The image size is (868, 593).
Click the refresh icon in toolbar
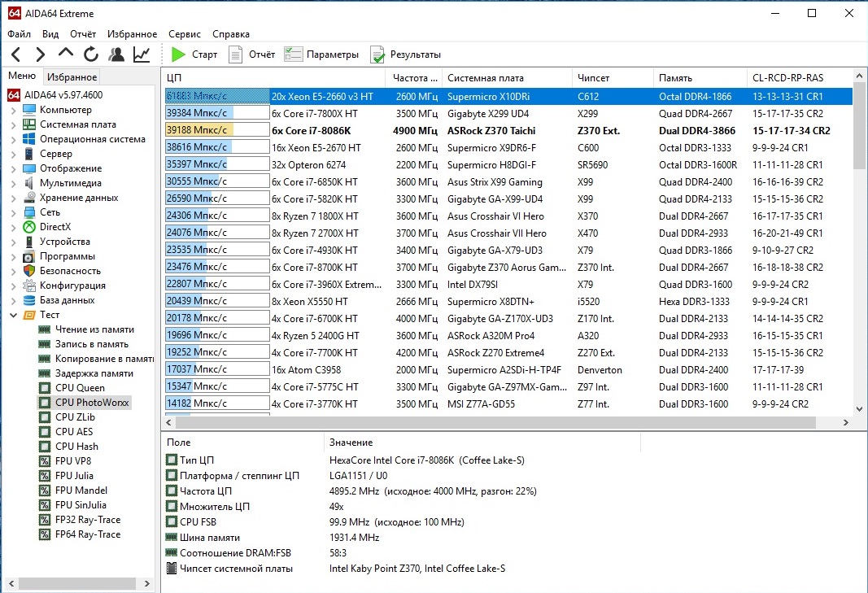pos(91,55)
